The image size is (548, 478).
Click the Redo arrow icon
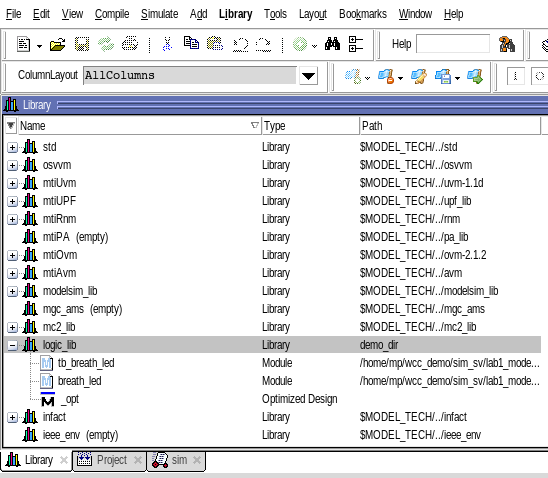click(263, 45)
